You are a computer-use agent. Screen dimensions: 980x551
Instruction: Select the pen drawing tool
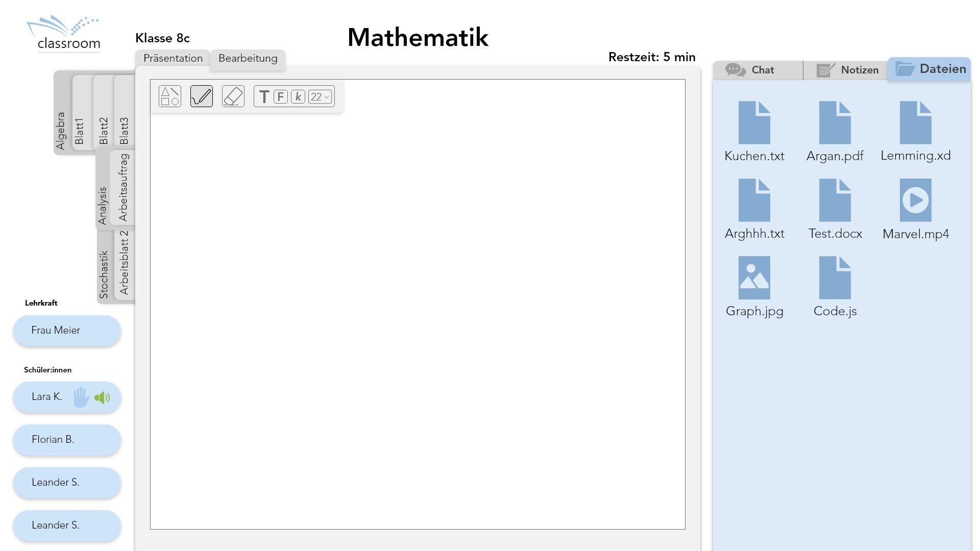(202, 96)
